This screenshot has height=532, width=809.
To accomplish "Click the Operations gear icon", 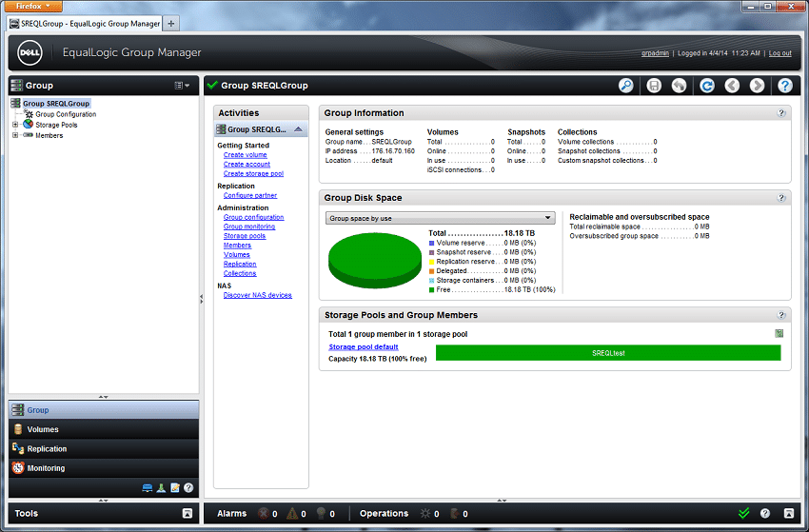I will [x=425, y=513].
